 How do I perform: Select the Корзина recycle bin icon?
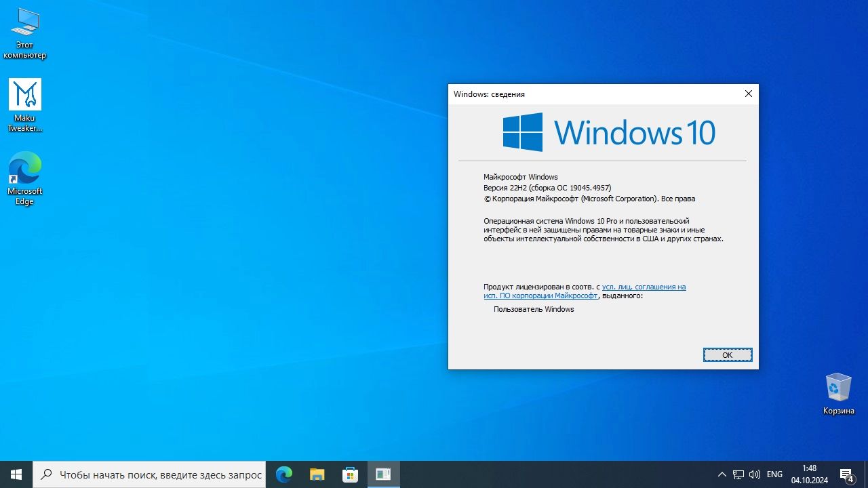[838, 394]
